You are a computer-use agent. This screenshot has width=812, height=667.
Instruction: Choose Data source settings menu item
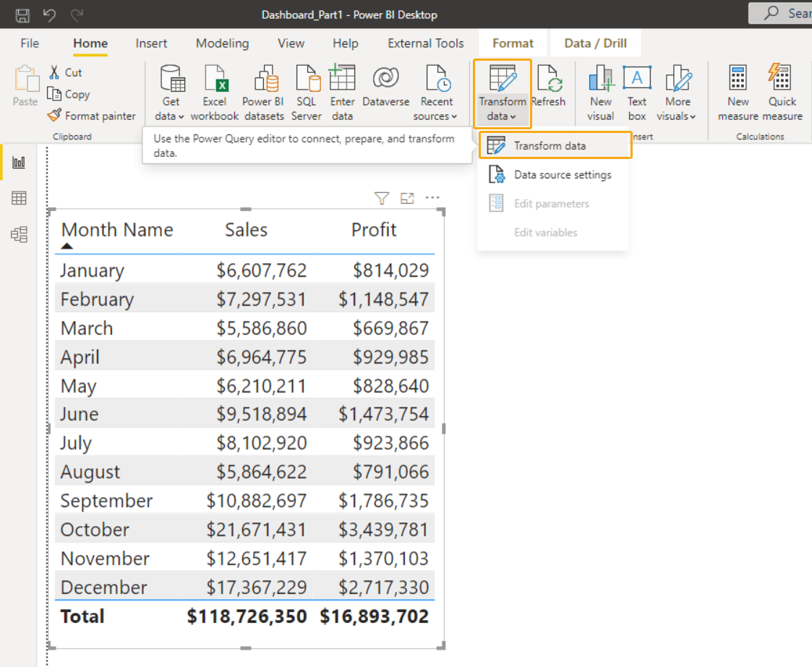pyautogui.click(x=553, y=175)
